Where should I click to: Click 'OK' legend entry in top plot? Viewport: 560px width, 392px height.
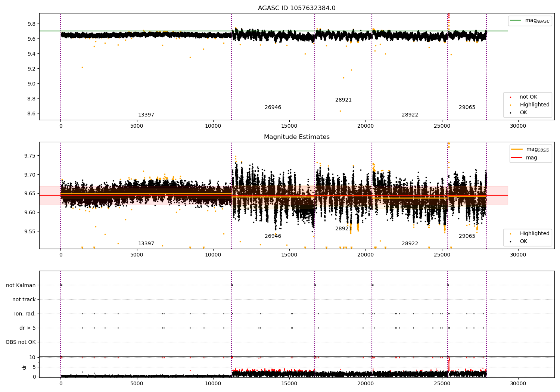(519, 112)
